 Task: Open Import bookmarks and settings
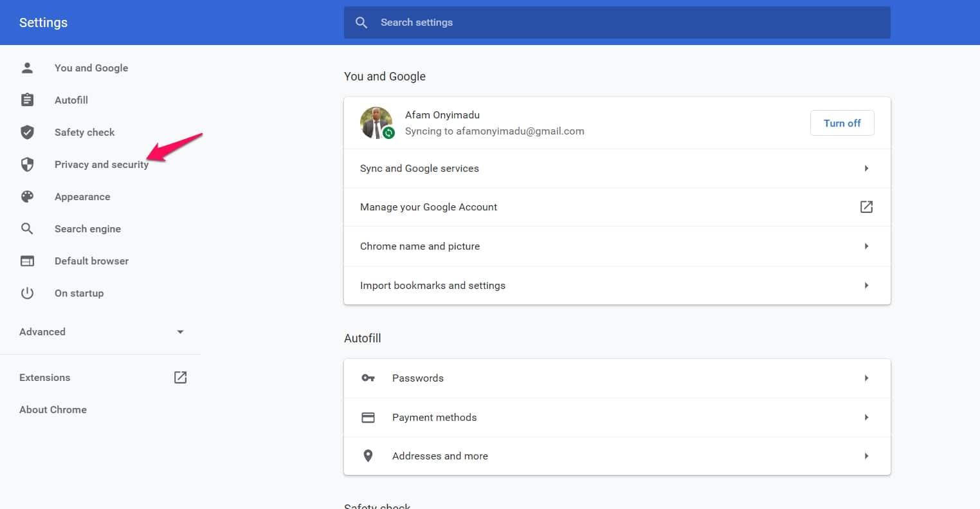pos(617,285)
